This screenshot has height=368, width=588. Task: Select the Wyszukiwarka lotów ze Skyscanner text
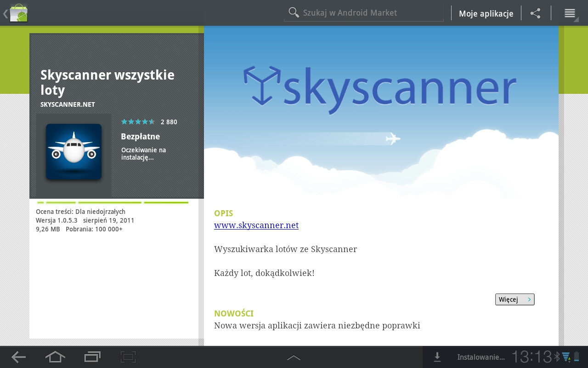point(285,249)
